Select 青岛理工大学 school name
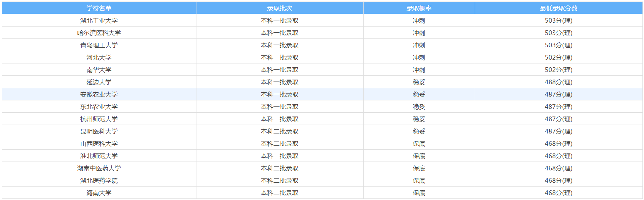 click(99, 45)
